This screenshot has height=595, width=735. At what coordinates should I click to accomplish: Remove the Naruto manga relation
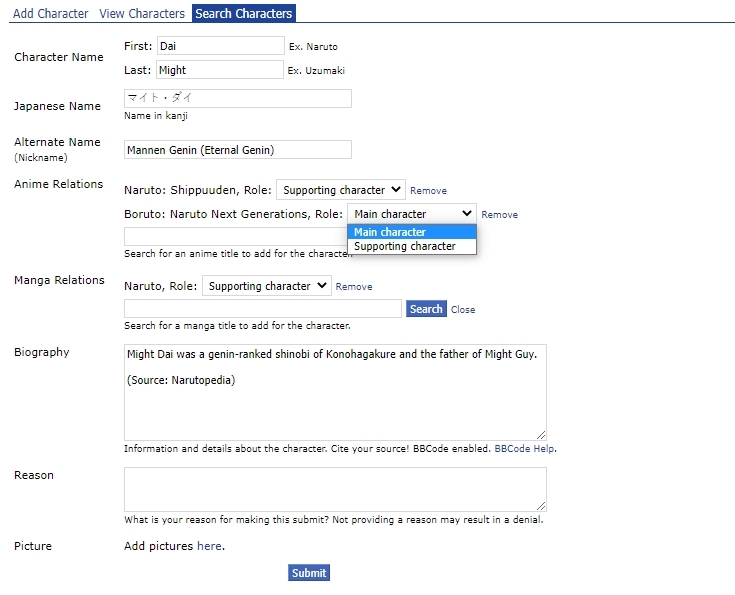pos(354,287)
